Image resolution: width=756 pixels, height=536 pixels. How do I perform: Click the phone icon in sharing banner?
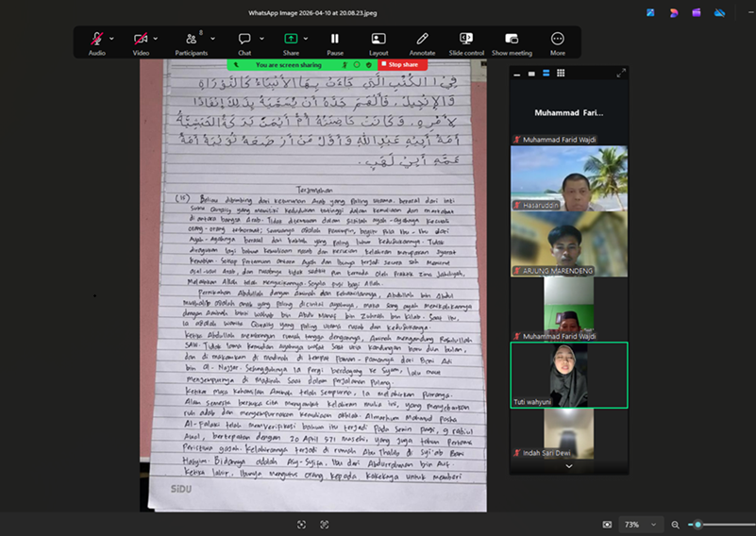[x=236, y=64]
